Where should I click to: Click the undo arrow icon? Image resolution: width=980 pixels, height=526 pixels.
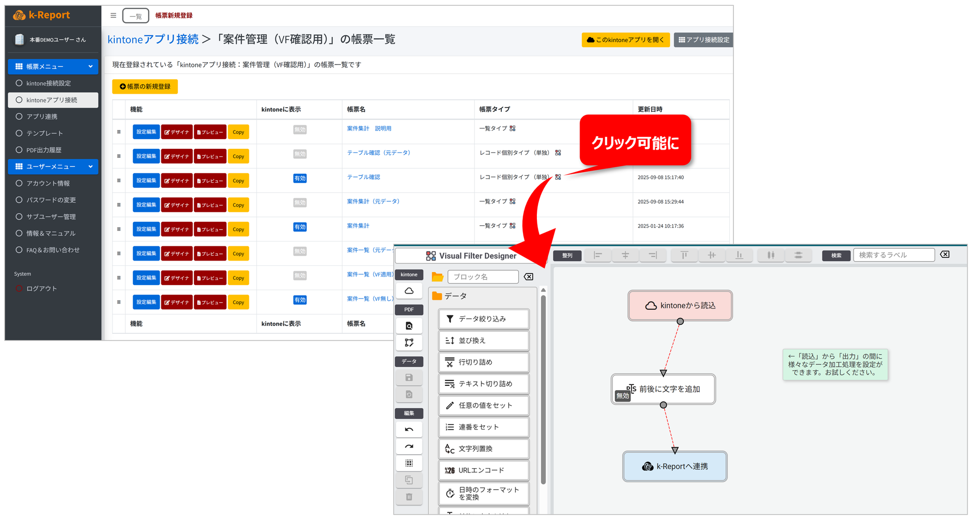pos(409,429)
